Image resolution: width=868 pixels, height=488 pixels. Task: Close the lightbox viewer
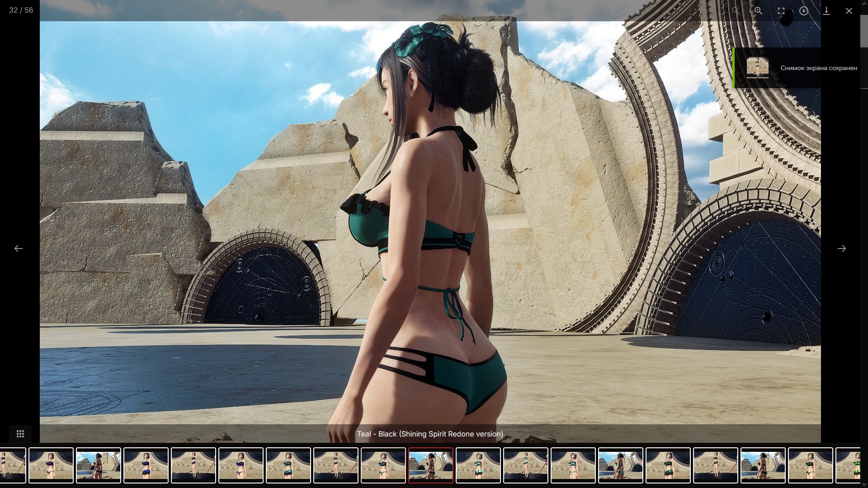tap(849, 10)
